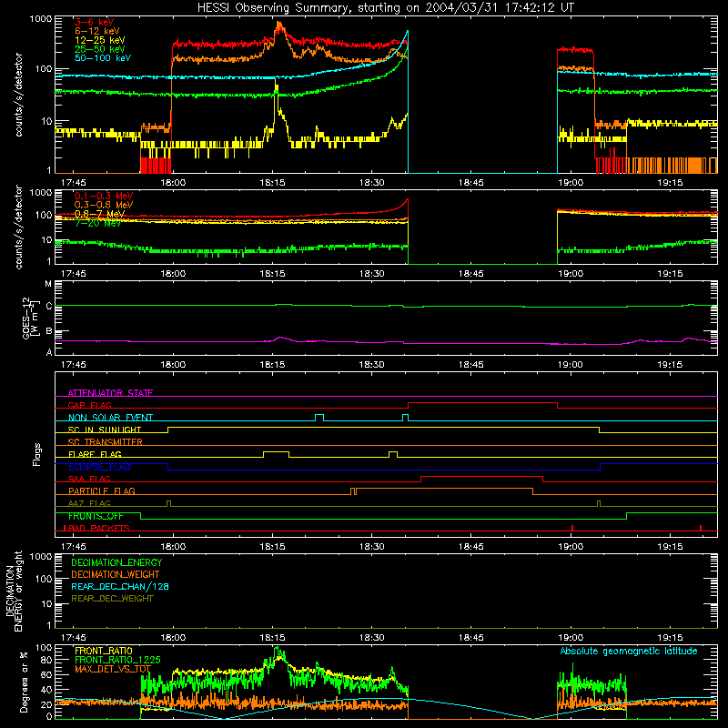Screen dimensions: 728x728
Task: Click the green '7-20 MeV' legend label
Action: coord(98,223)
